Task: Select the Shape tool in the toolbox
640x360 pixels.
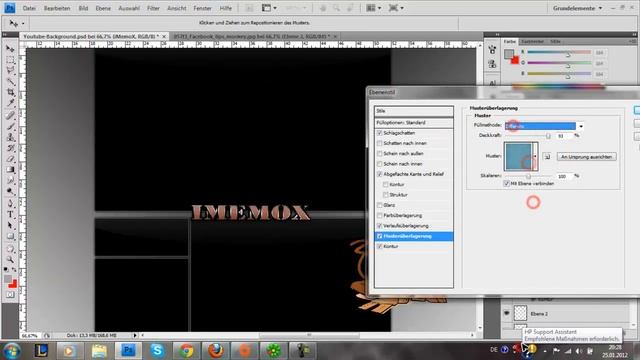Action: (10, 236)
